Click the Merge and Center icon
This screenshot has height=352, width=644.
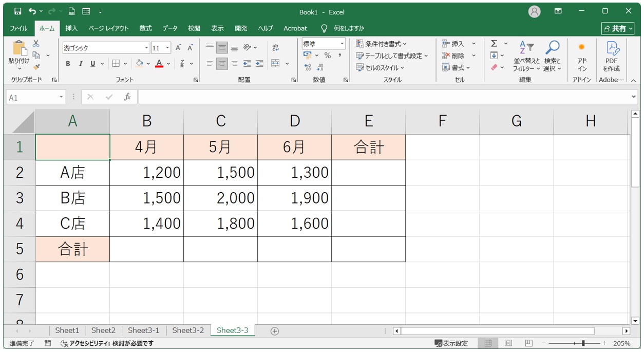[x=275, y=64]
